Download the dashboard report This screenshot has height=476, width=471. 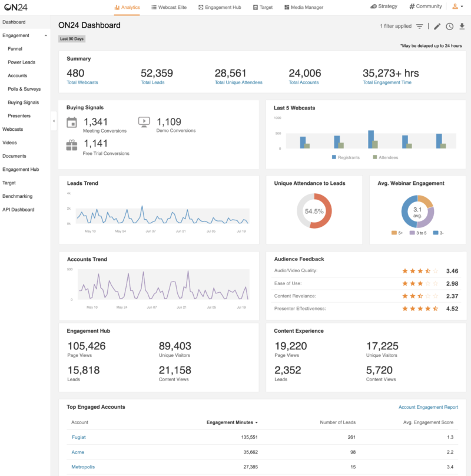[x=462, y=27]
